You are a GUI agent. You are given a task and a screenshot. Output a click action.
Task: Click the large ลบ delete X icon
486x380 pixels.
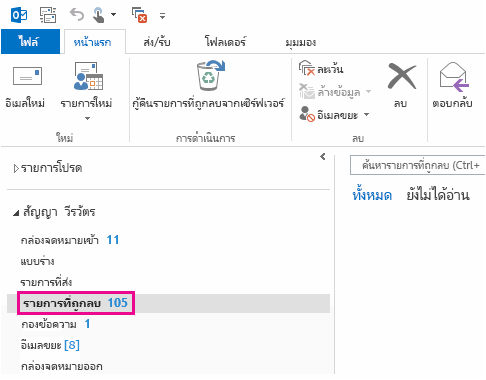coord(402,76)
